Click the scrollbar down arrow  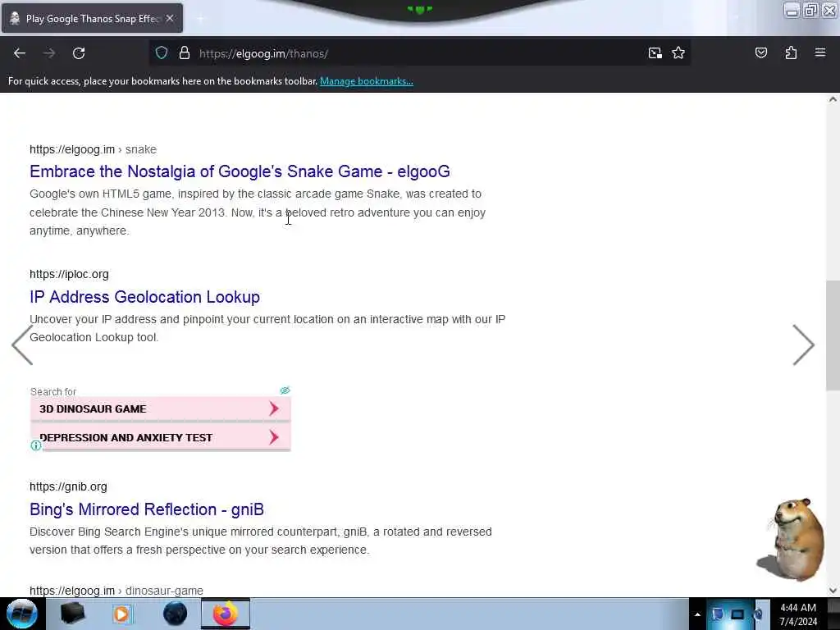click(x=833, y=591)
